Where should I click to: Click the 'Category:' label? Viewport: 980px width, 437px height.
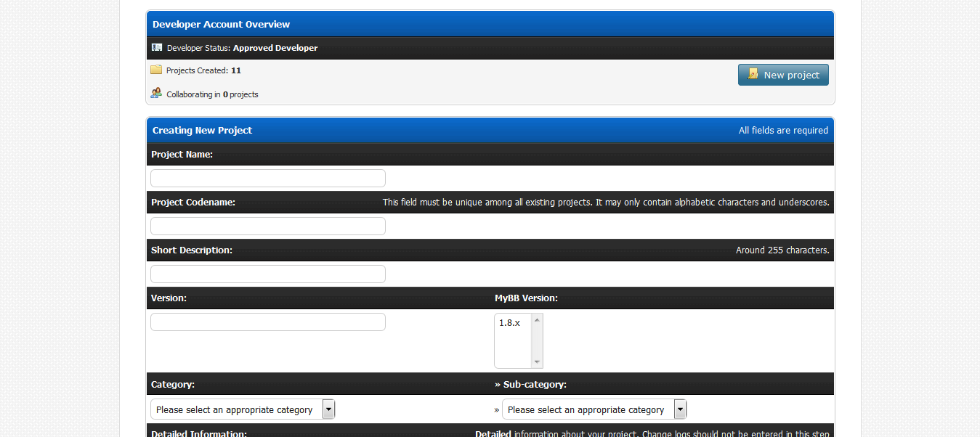pos(173,385)
